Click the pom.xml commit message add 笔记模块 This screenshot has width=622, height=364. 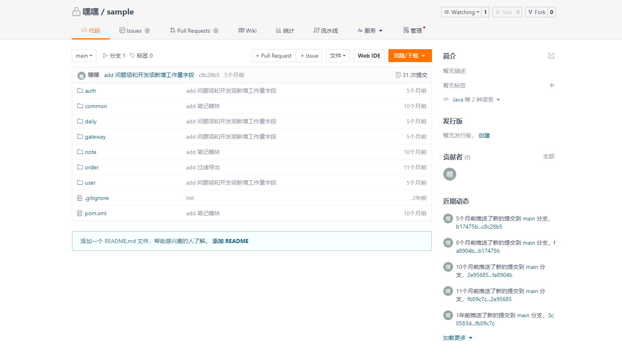click(x=203, y=213)
